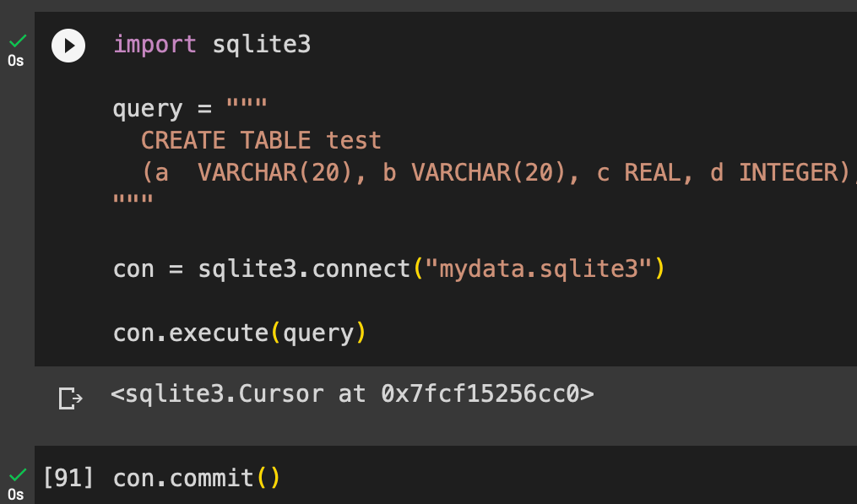Click the INTEGER column type
The image size is (857, 504).
pyautogui.click(x=794, y=173)
